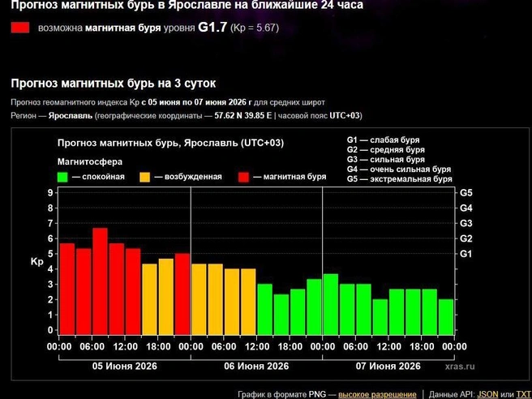This screenshot has width=532, height=399.
Task: Open the TXT API data link
Action: [x=524, y=395]
